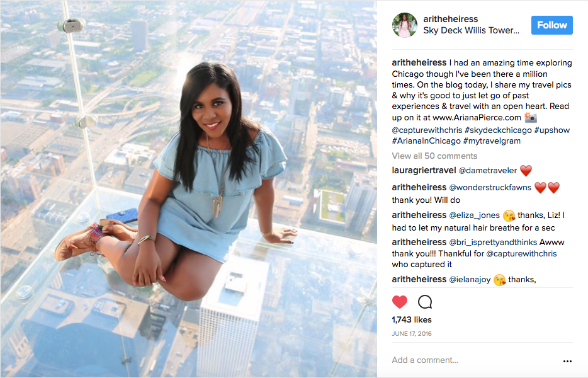Follow the aritheheiress account
The width and height of the screenshot is (588, 378).
coord(551,25)
